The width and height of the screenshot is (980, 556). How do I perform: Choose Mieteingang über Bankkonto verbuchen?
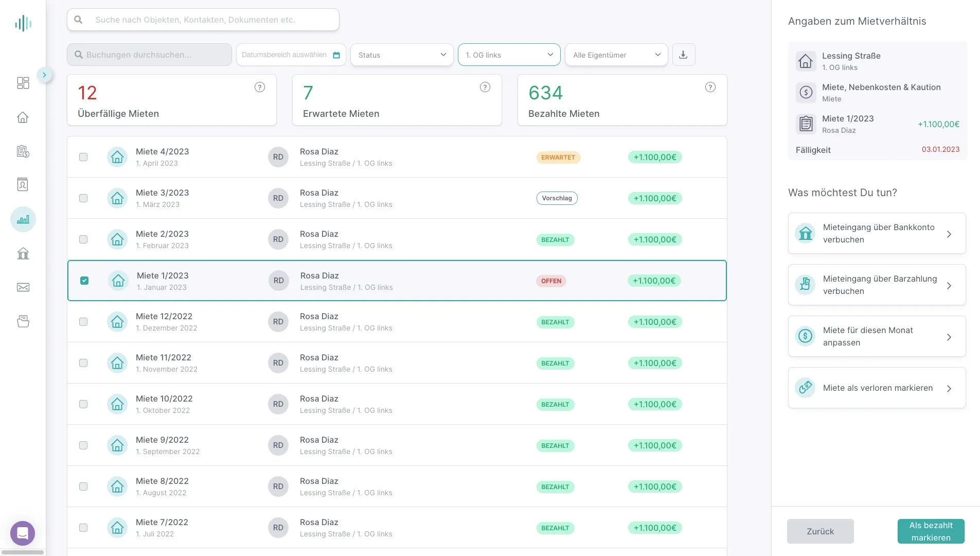tap(877, 233)
